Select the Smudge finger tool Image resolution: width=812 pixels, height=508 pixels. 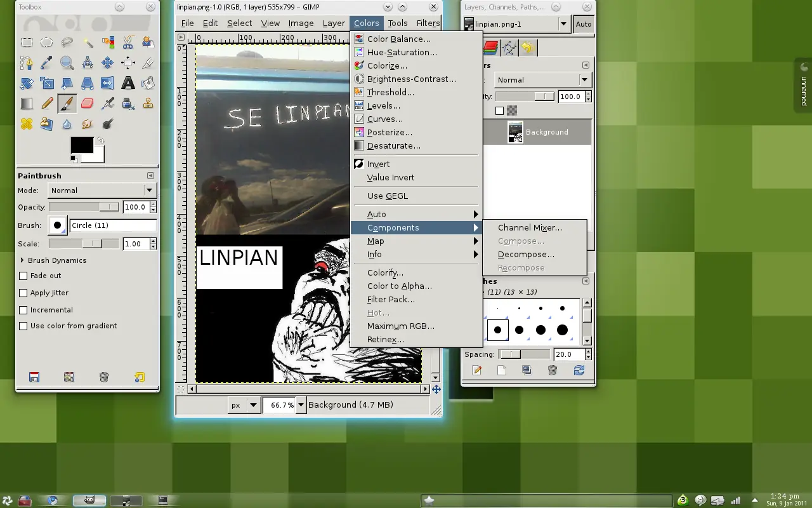88,124
